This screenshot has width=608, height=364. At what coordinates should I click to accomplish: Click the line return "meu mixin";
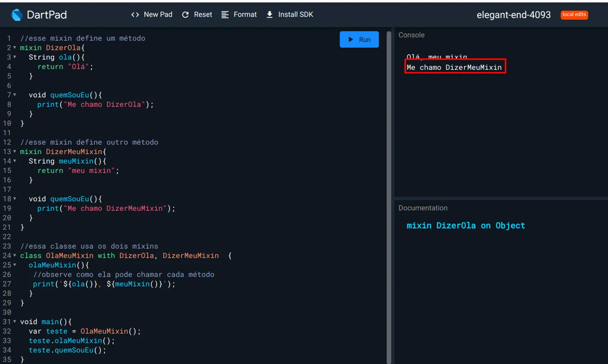(78, 171)
